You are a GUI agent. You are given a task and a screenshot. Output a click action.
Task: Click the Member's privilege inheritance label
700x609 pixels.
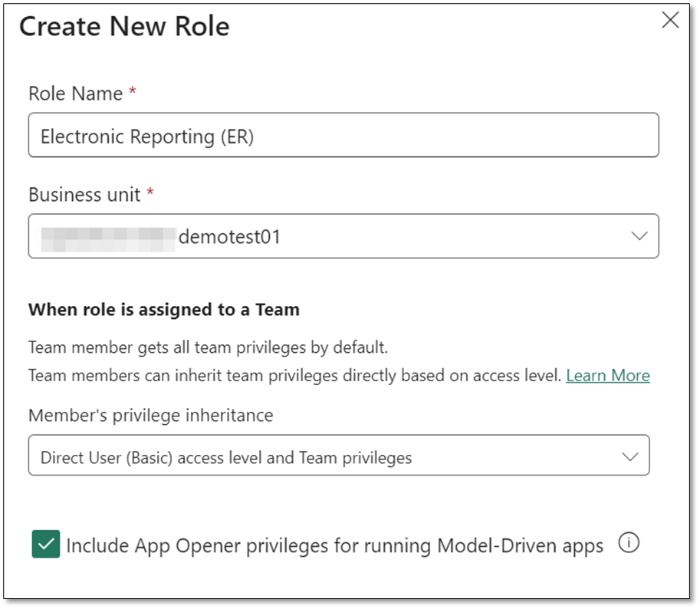[150, 415]
